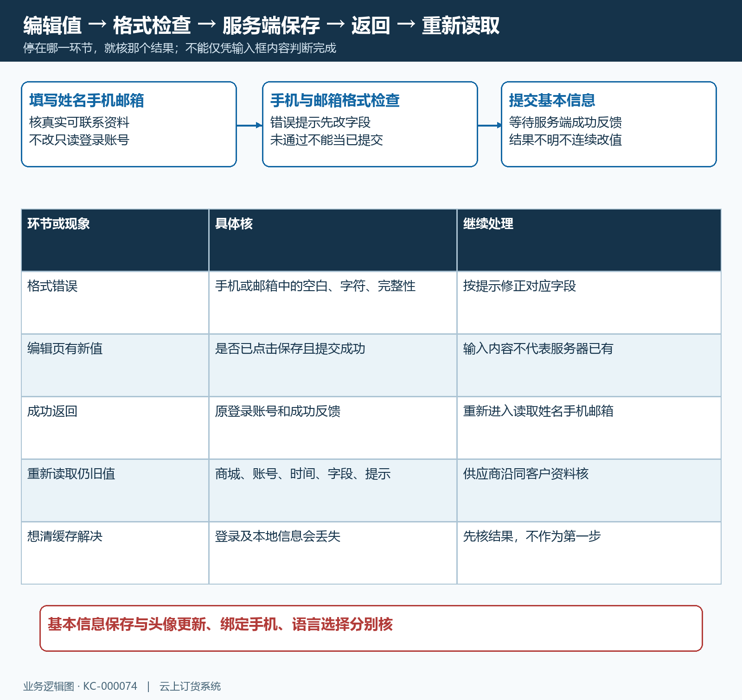Click the red note 基本信息保存与头像更新

coord(127,624)
